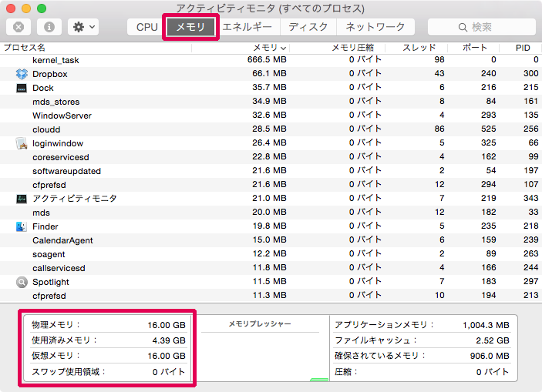Select the softwareupdated process
The width and height of the screenshot is (542, 392).
66,171
